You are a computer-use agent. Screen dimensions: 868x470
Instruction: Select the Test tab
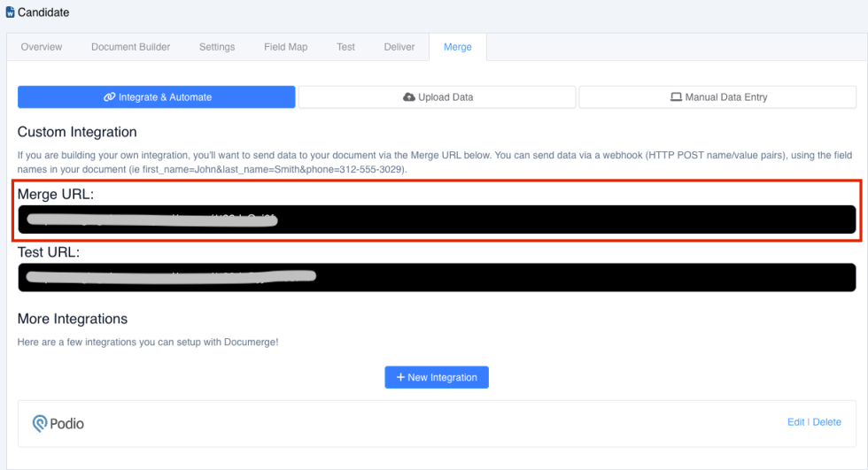pyautogui.click(x=346, y=47)
